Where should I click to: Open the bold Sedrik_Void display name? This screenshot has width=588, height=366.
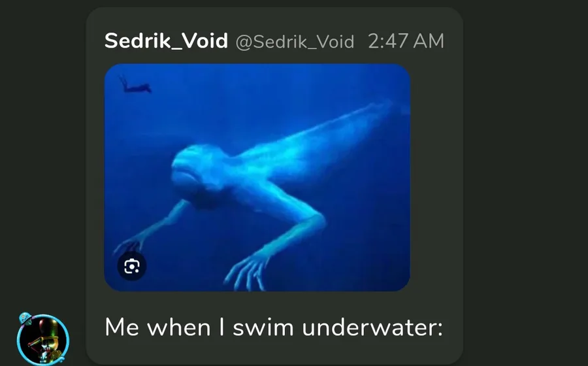click(166, 41)
